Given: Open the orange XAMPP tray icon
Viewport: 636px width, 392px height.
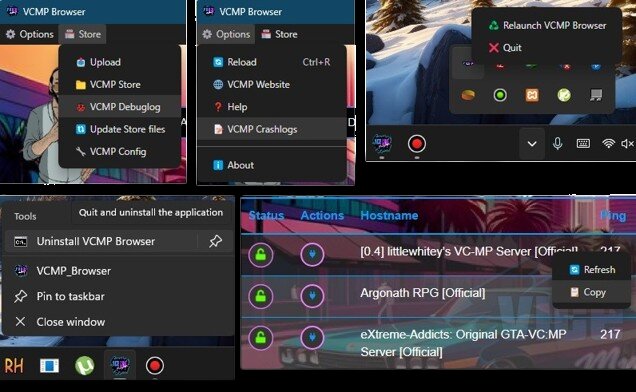Looking at the screenshot, I should coord(532,95).
